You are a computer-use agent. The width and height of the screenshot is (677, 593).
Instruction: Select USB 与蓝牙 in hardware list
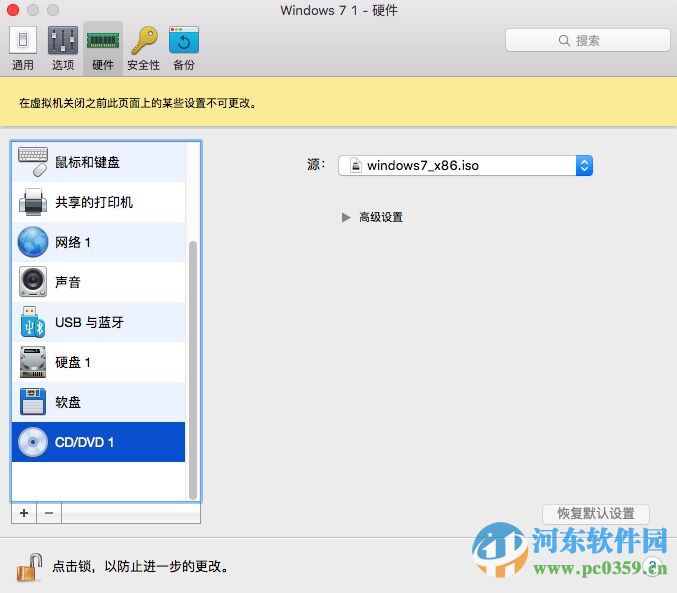coord(98,322)
